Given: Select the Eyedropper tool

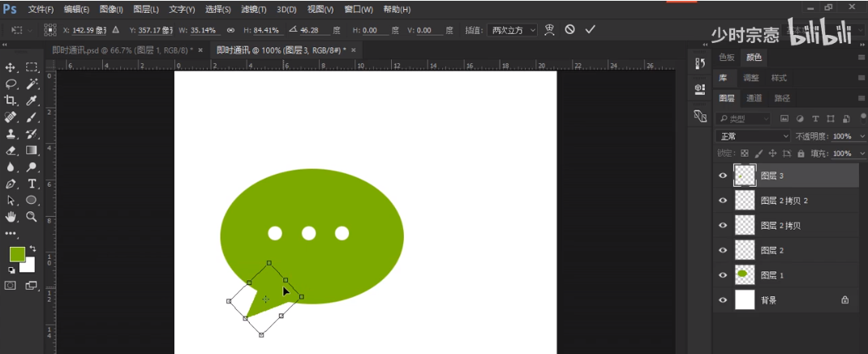Looking at the screenshot, I should tap(32, 101).
